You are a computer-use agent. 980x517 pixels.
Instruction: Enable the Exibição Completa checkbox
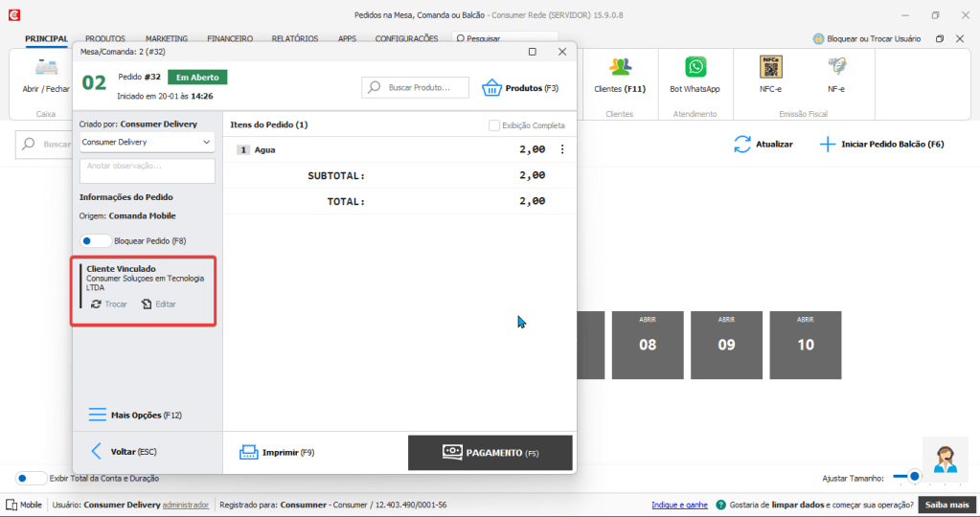494,125
